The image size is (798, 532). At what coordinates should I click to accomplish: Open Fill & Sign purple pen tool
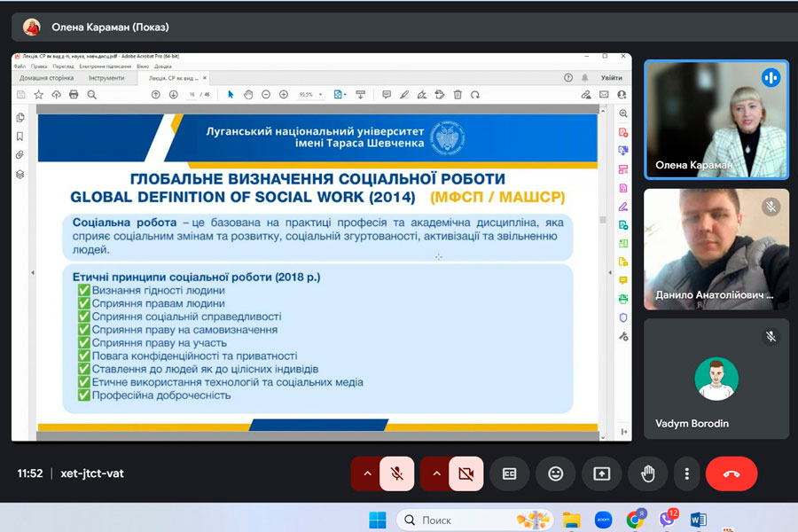tap(623, 207)
